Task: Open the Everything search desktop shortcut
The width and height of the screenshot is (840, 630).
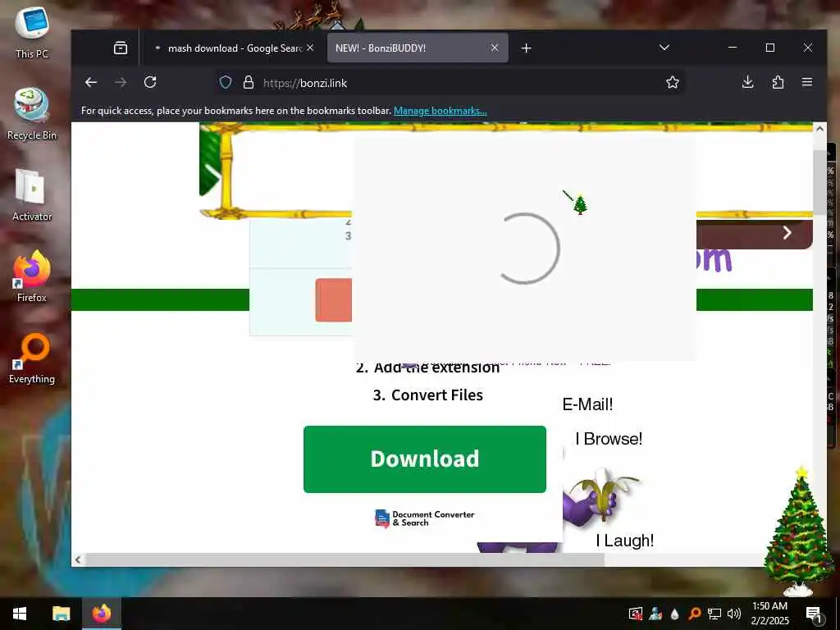Action: (32, 358)
